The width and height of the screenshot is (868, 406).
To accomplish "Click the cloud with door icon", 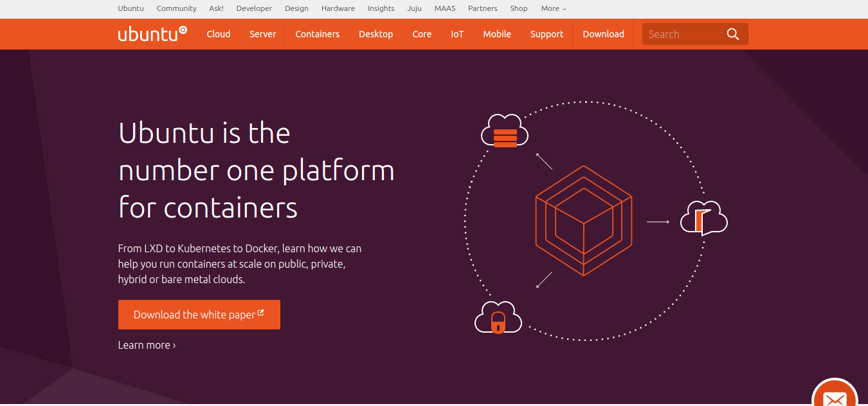I will click(703, 217).
